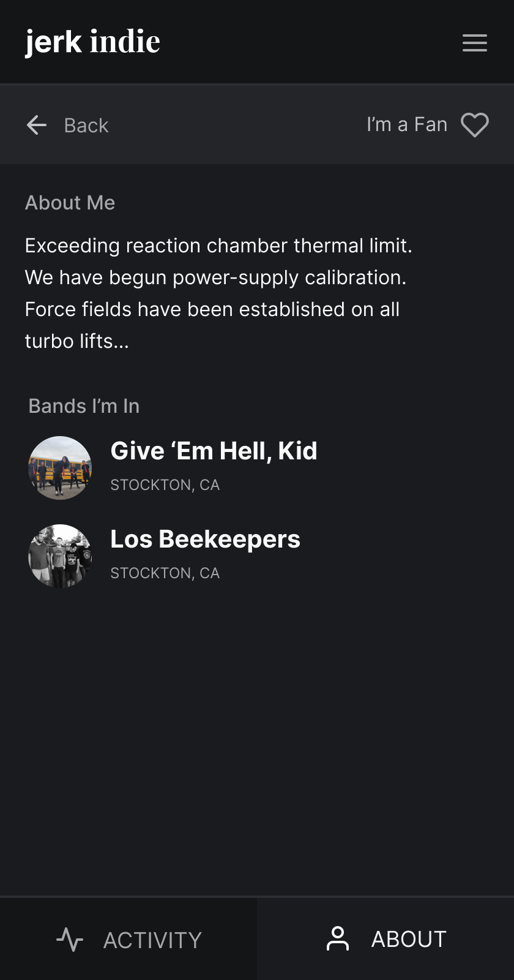Click the "Back" text label
This screenshot has width=514, height=980.
point(86,126)
